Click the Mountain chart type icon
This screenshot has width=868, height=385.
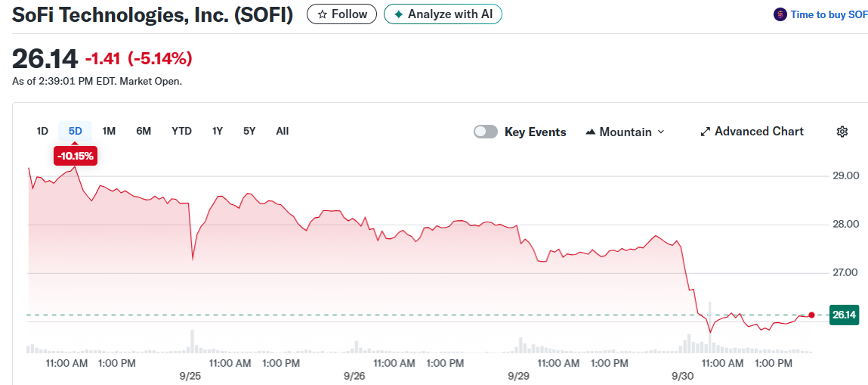pos(591,132)
